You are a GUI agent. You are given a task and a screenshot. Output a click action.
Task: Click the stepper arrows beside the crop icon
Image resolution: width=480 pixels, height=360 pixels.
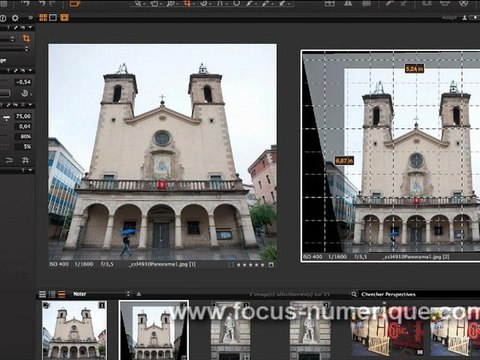[x=13, y=39]
